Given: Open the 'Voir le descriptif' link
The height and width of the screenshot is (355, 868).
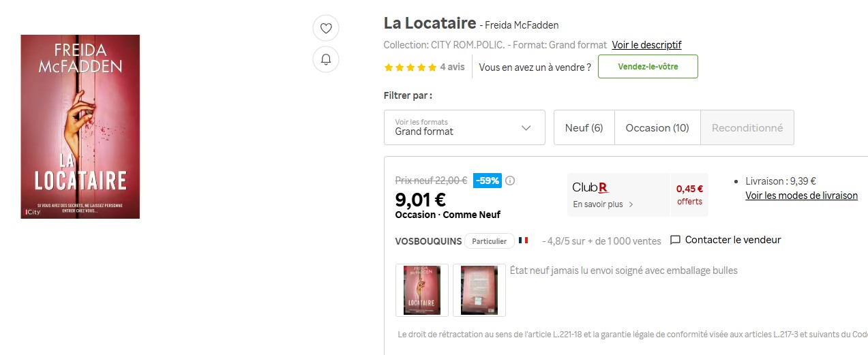Looking at the screenshot, I should pyautogui.click(x=646, y=45).
